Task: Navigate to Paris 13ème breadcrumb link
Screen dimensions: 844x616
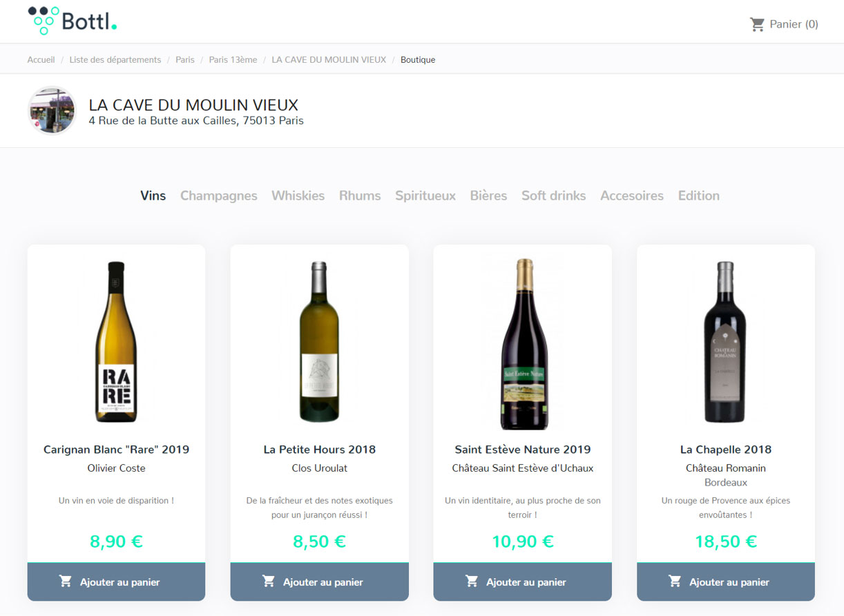Action: (x=233, y=60)
